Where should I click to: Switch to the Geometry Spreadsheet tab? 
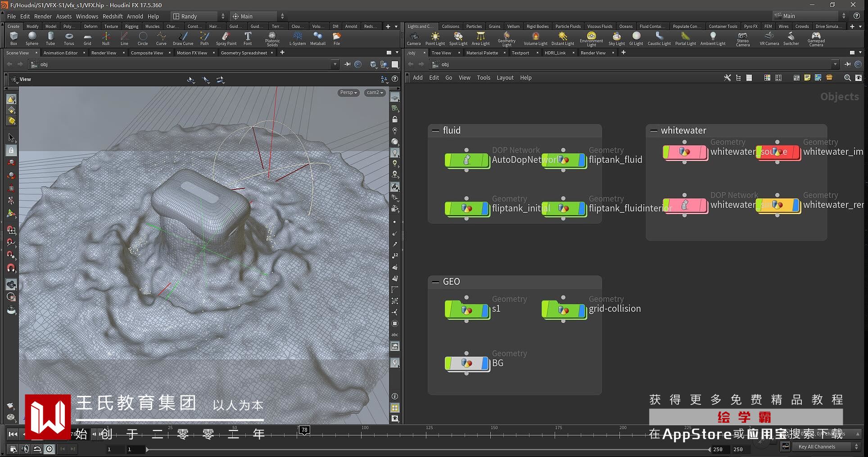click(244, 53)
